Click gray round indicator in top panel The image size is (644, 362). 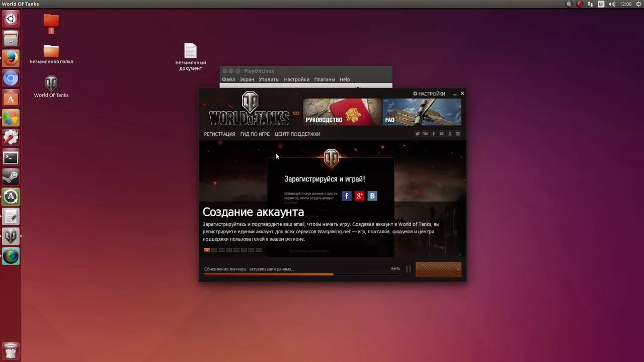coord(569,4)
